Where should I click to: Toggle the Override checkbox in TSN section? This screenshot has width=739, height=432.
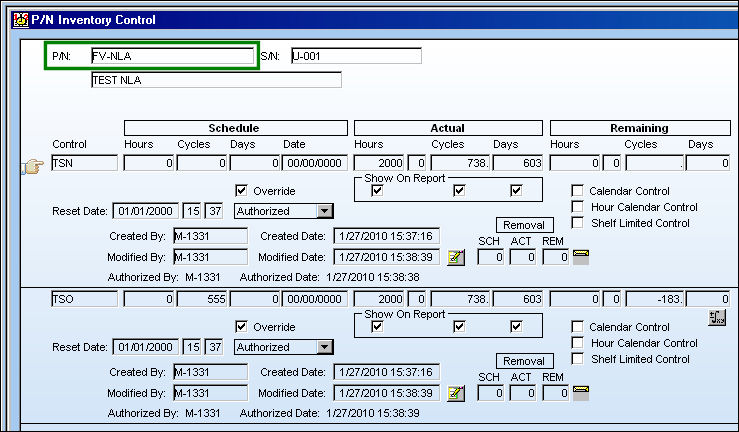[x=241, y=190]
